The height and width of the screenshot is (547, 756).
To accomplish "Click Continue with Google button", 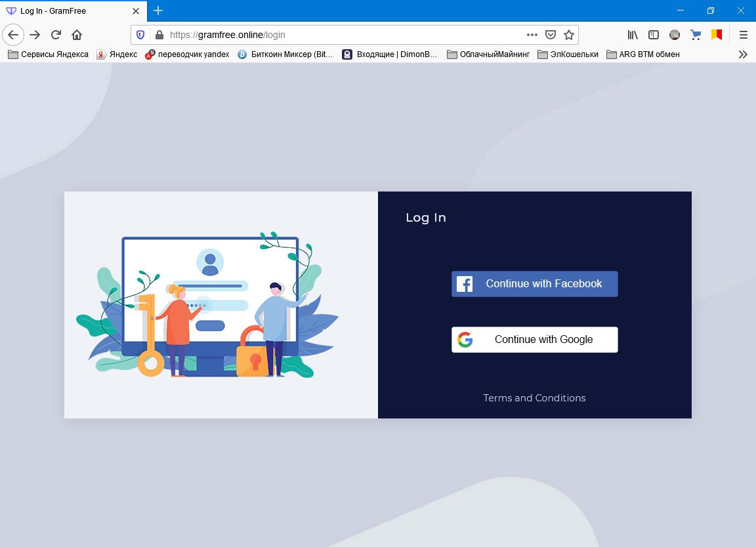I will click(x=534, y=340).
